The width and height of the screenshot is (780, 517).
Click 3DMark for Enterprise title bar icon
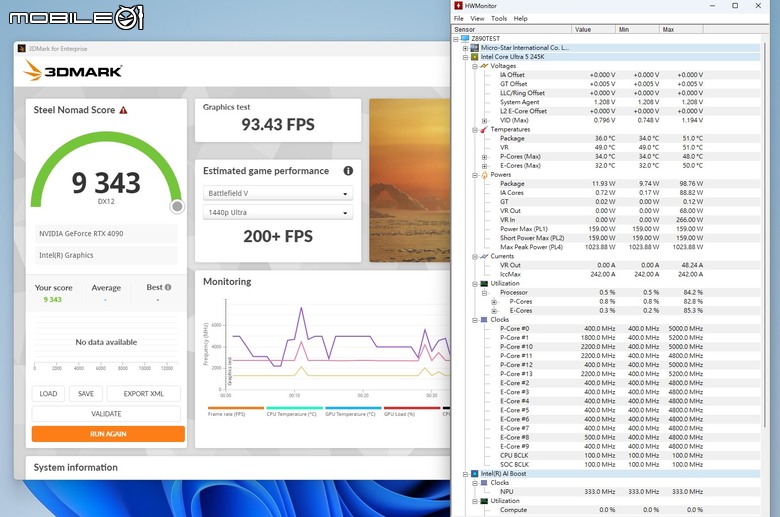click(x=21, y=48)
